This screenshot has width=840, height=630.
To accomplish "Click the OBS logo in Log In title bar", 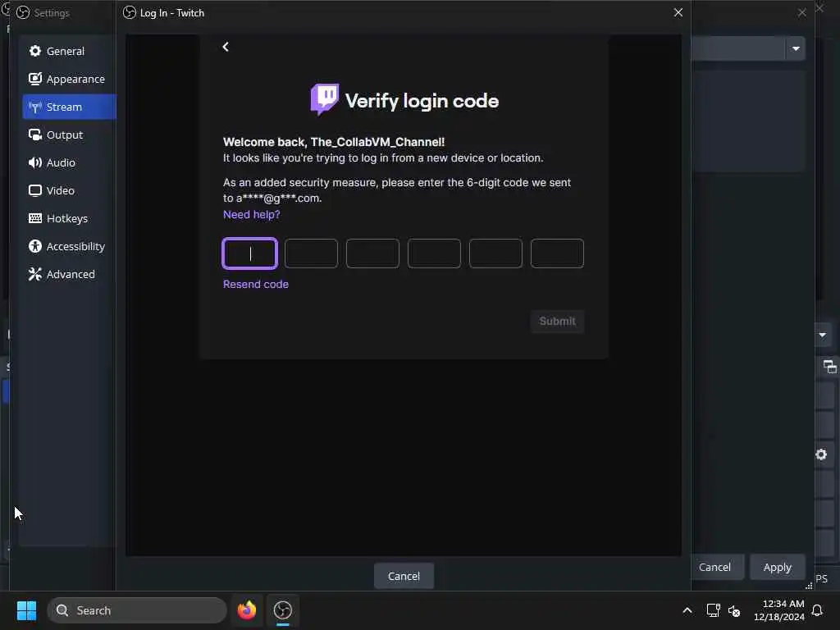I will [129, 12].
